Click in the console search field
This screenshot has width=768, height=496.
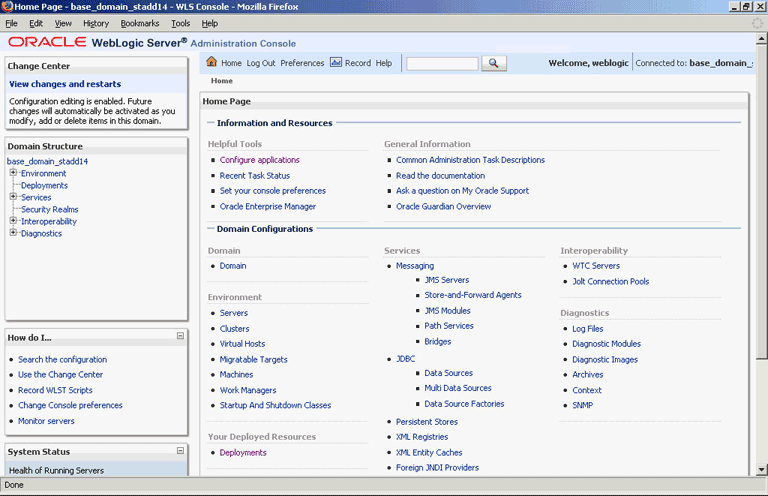pos(442,64)
